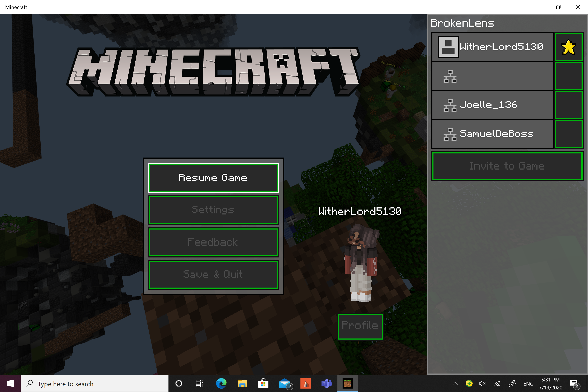This screenshot has width=588, height=392.
Task: Click Invite to Game button
Action: coord(507,166)
